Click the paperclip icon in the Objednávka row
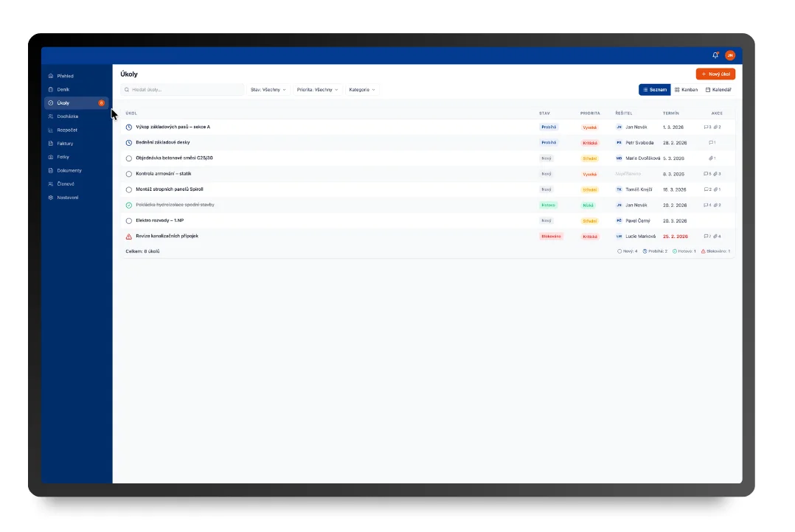Viewport: 795px width, 532px height. click(x=712, y=158)
